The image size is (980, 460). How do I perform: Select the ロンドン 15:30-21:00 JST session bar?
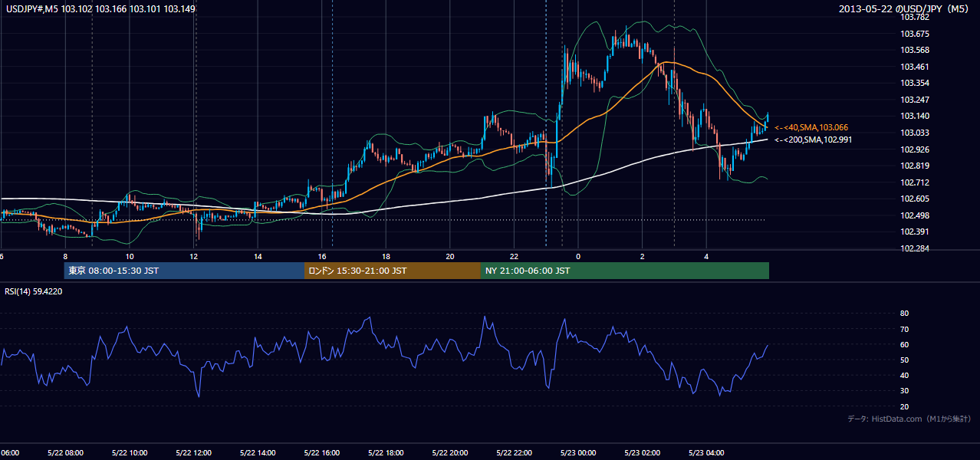tap(392, 271)
